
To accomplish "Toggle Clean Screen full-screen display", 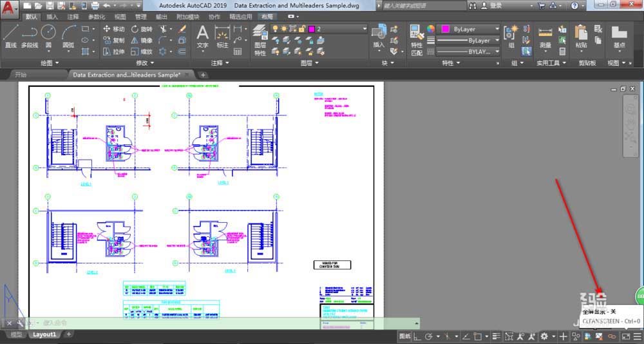I will click(625, 336).
